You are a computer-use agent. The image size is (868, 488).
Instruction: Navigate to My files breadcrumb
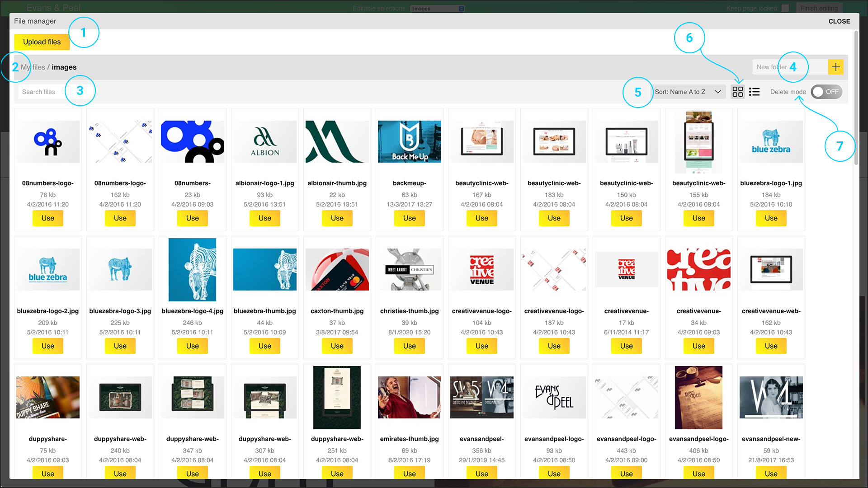pos(33,67)
